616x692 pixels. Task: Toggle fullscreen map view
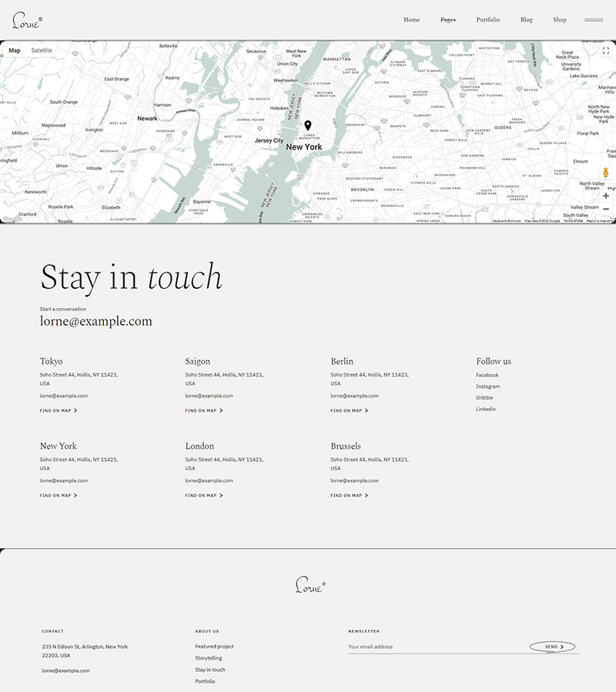pyautogui.click(x=606, y=51)
